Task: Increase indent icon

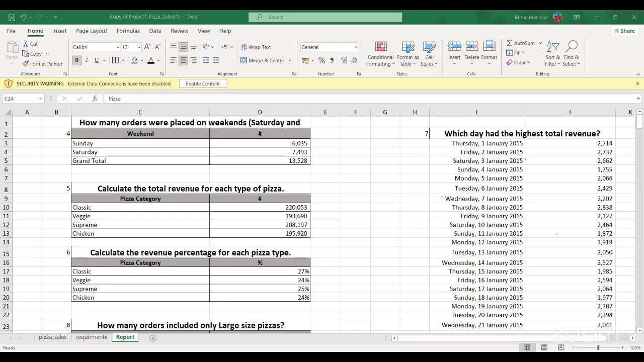Action: [216, 60]
